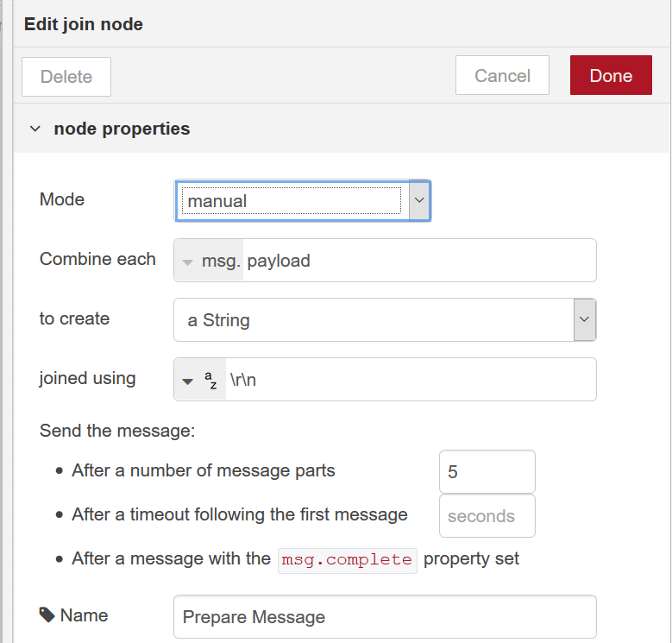
Task: Open the 'to create' a String dropdown
Action: coord(385,320)
